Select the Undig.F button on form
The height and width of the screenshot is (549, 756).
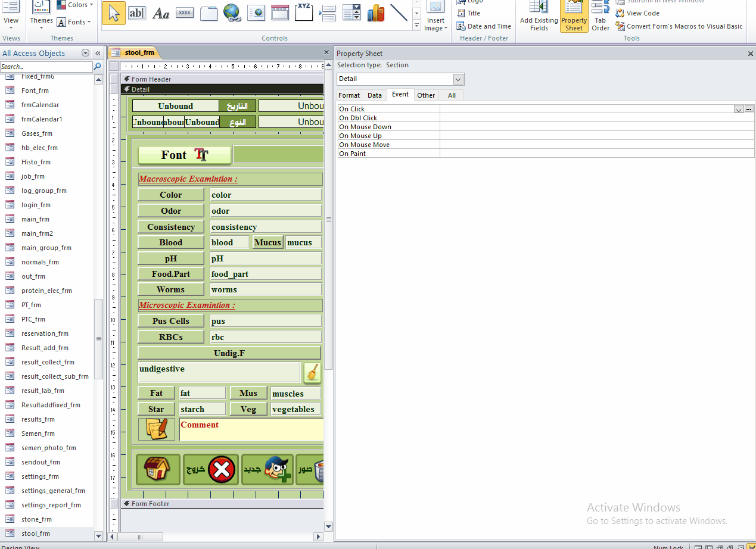pos(229,353)
